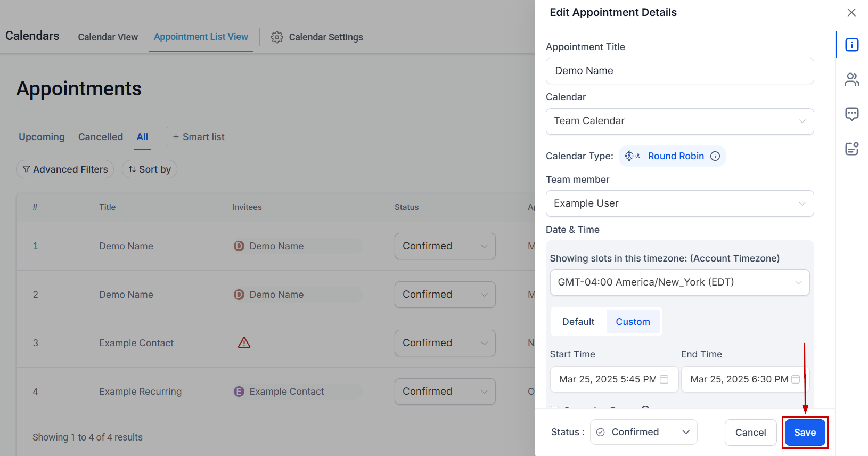This screenshot has height=456, width=868.
Task: Open the status dropdown in row 2
Action: coord(445,295)
